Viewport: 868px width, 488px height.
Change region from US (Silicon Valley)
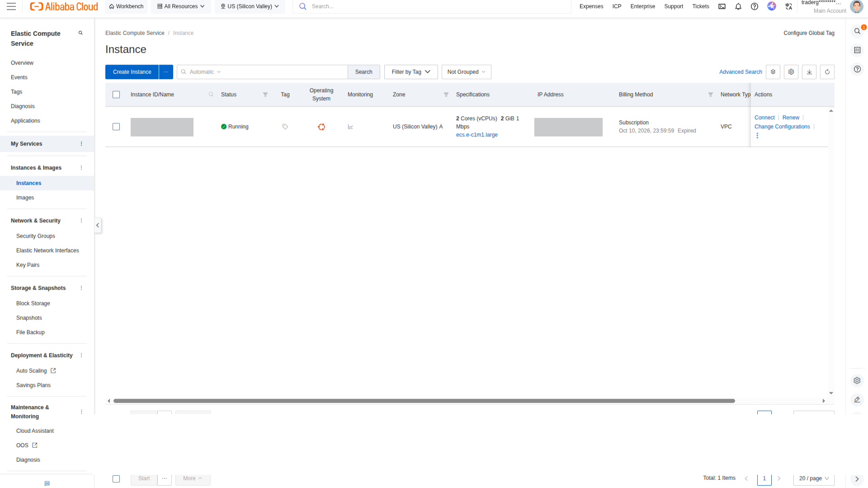[x=250, y=6]
